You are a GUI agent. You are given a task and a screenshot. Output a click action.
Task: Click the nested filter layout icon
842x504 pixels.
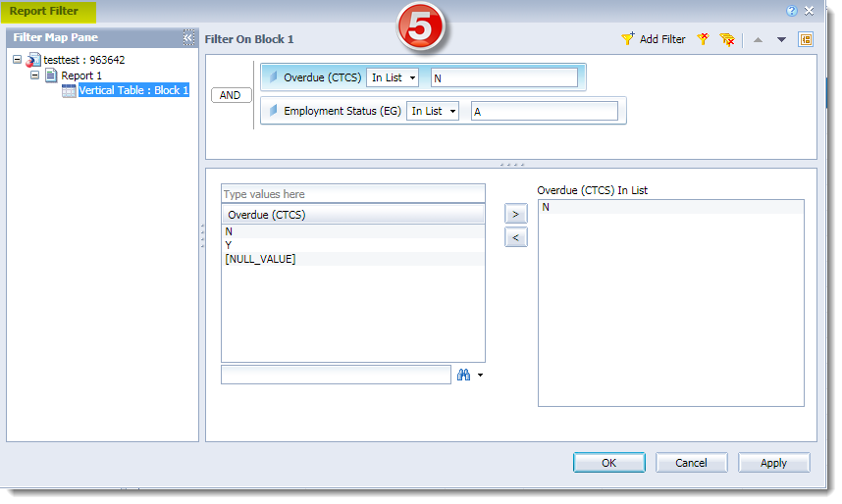[x=806, y=39]
